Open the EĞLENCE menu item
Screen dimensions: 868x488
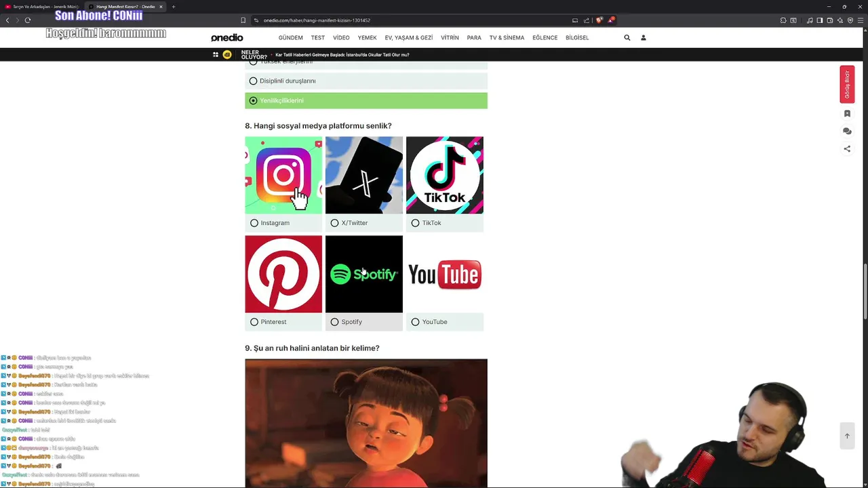pyautogui.click(x=545, y=38)
